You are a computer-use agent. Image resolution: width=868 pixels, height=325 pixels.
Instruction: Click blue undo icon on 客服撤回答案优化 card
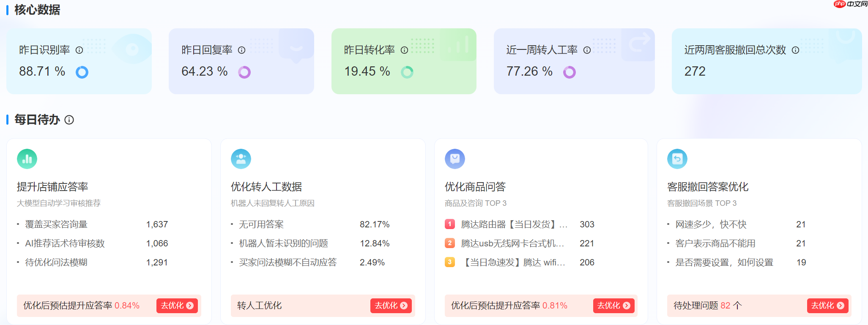676,159
